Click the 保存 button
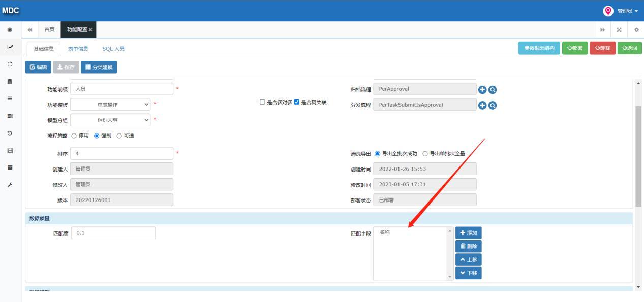The height and width of the screenshot is (302, 644). (66, 67)
